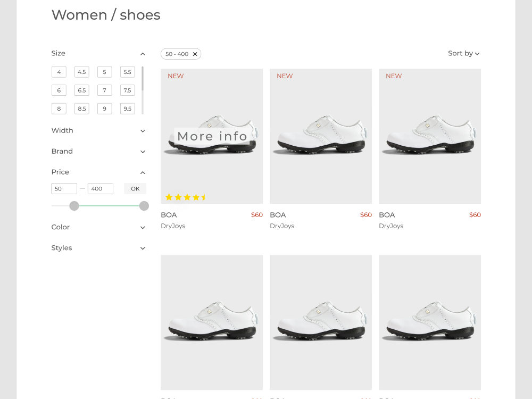
Task: Open the Sort by dropdown
Action: 463,53
